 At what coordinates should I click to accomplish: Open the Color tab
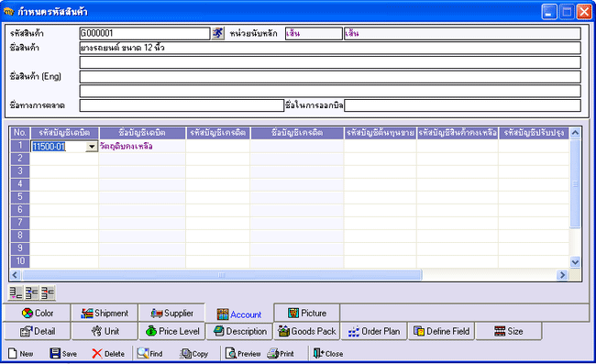pos(38,313)
